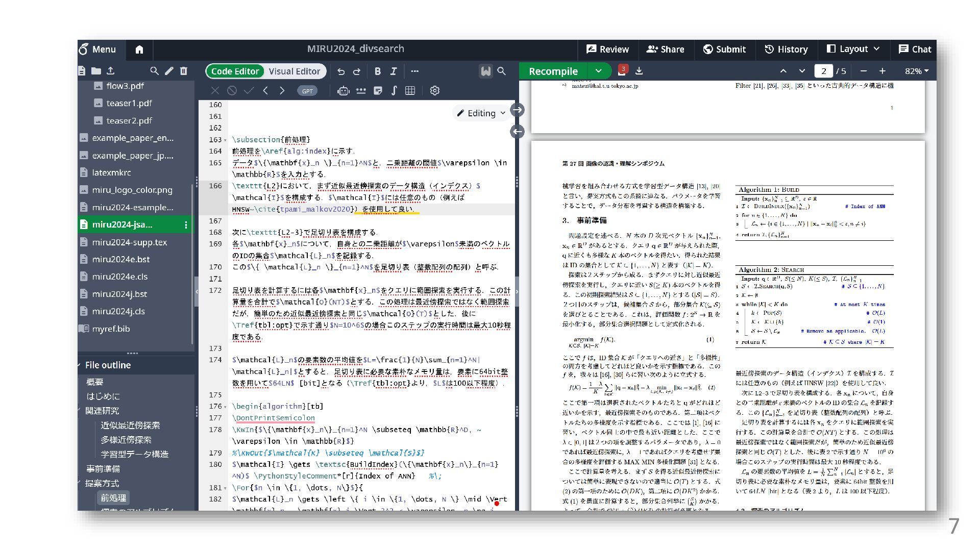Image resolution: width=980 pixels, height=551 pixels.
Task: Jump to はじめに in file outline
Action: (103, 396)
